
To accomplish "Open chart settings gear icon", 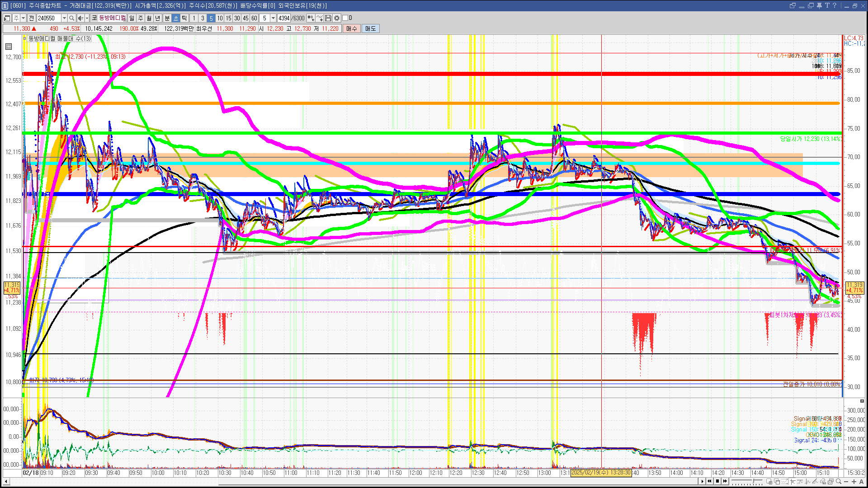I will coord(337,18).
